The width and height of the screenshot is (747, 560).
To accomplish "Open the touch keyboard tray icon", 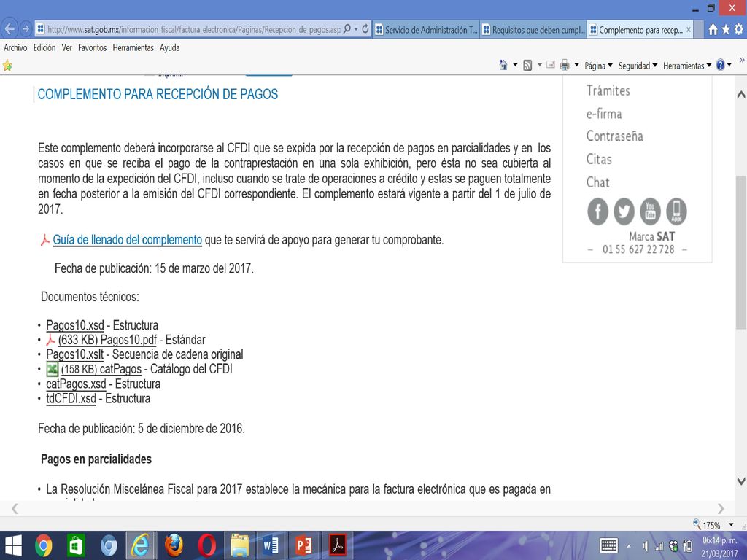I will point(608,545).
